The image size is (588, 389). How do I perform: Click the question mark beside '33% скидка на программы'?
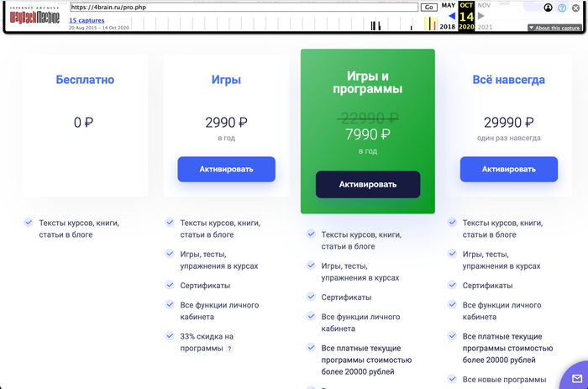229,349
